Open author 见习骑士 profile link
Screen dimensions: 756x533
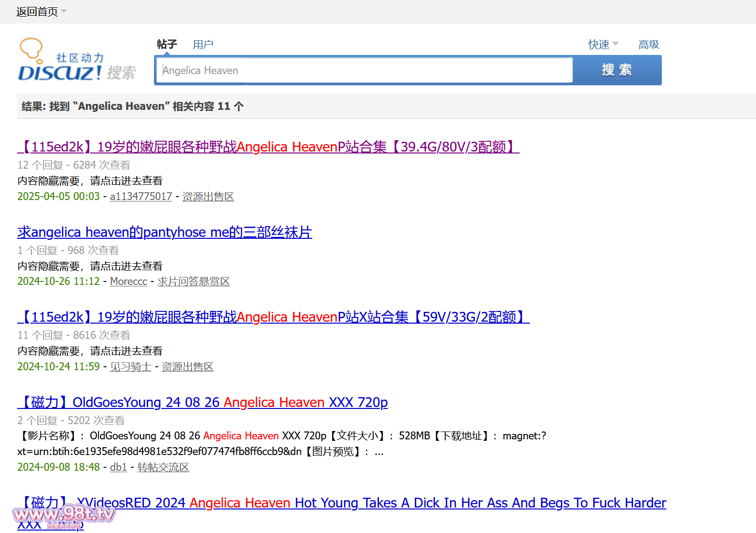(x=130, y=367)
